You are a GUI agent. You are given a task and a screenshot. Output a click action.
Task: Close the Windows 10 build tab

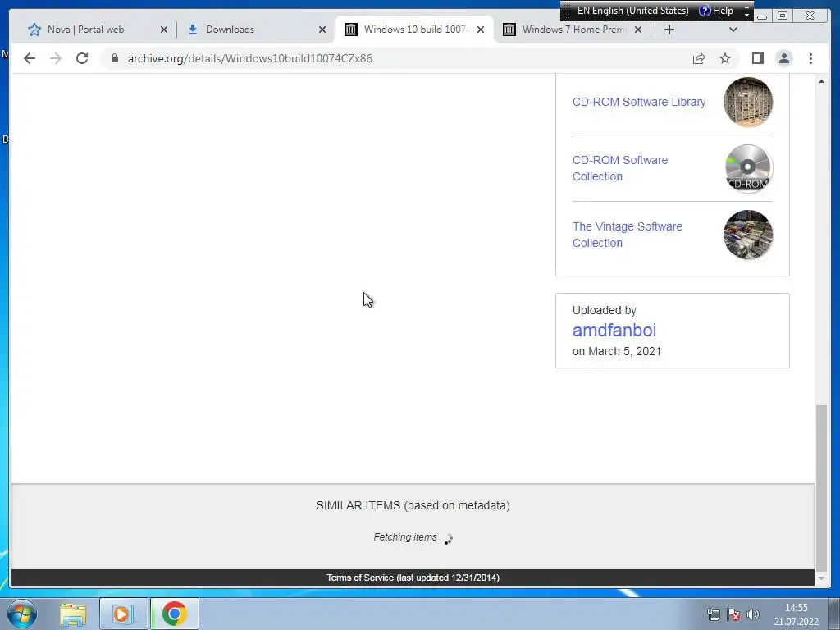pos(481,30)
